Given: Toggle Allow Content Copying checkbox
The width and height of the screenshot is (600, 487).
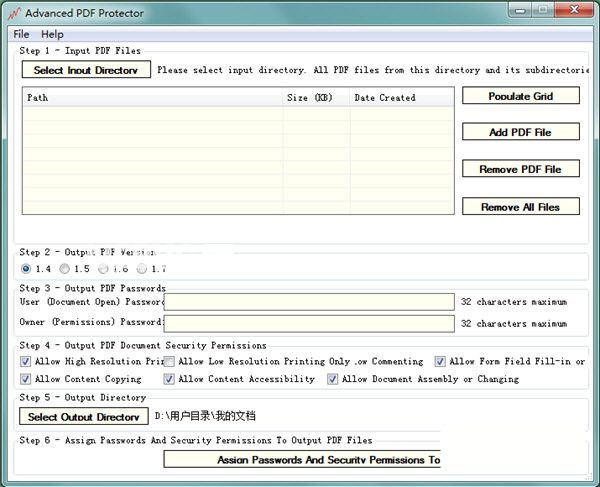Looking at the screenshot, I should tap(26, 379).
